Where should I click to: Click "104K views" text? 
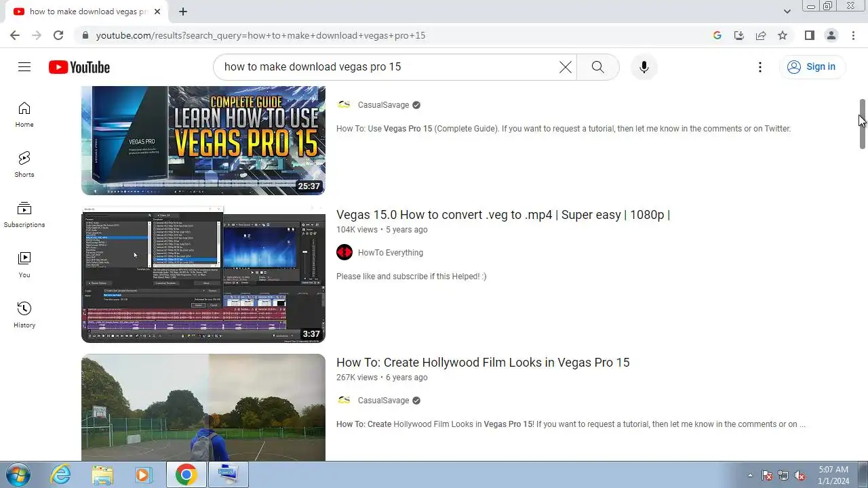357,230
